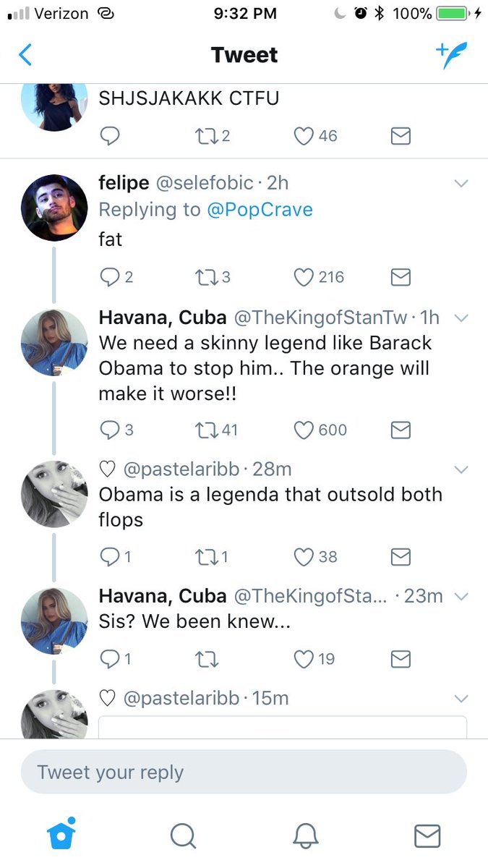Tap the "Tweet your reply" field
The width and height of the screenshot is (488, 868).
click(244, 772)
